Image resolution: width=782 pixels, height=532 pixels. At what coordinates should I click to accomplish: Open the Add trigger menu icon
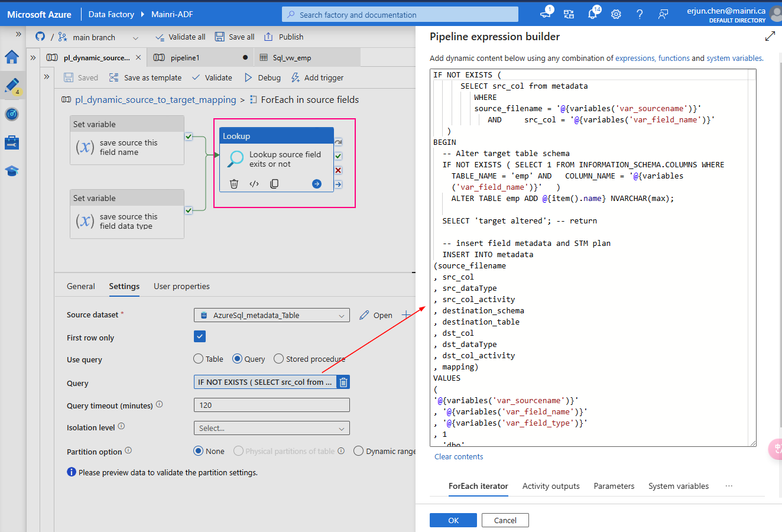[x=294, y=77]
